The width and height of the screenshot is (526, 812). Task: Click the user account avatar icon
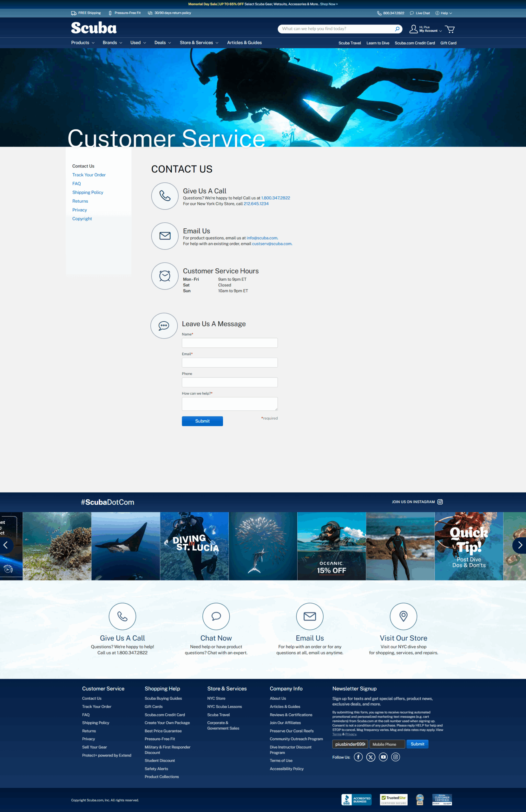413,29
